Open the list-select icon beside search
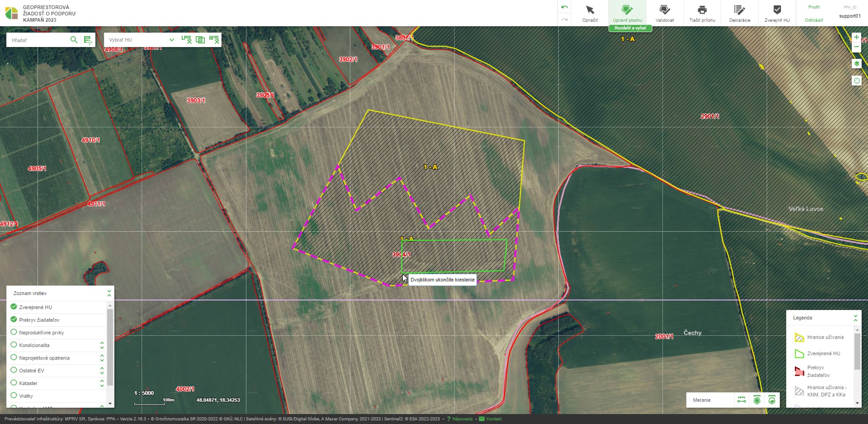Screen dimensions: 868x424 coord(88,40)
